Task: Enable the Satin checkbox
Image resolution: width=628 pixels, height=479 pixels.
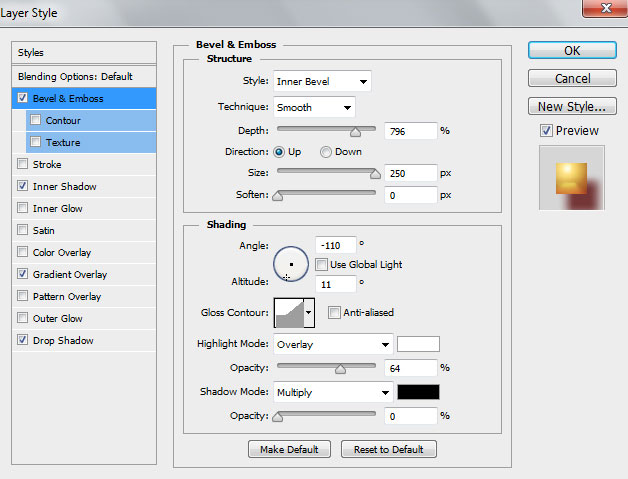Action: [x=22, y=230]
